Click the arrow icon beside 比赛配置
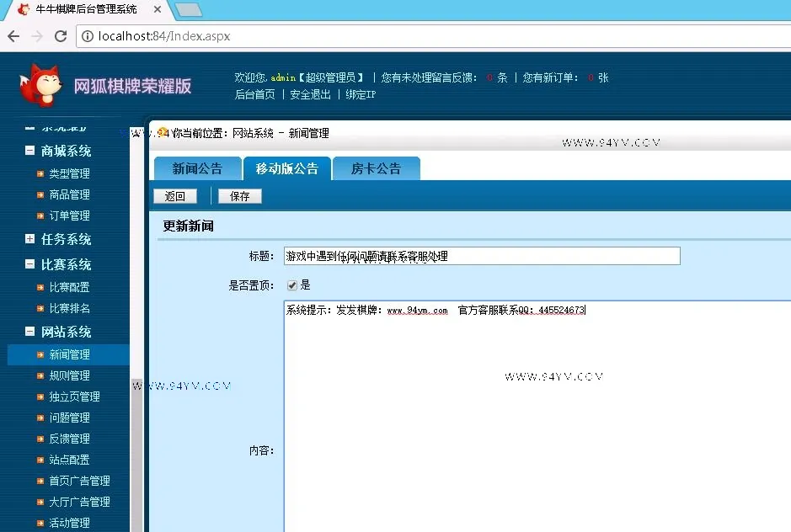Viewport: 791px width, 532px height. [x=40, y=287]
